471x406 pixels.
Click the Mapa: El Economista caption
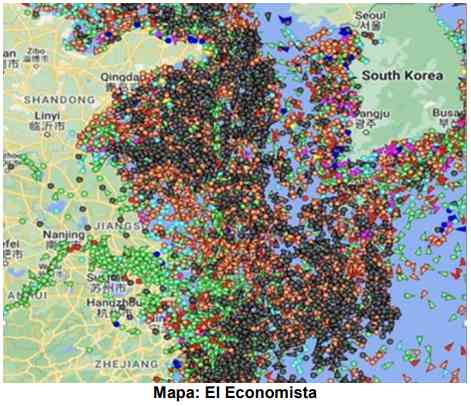click(x=235, y=392)
